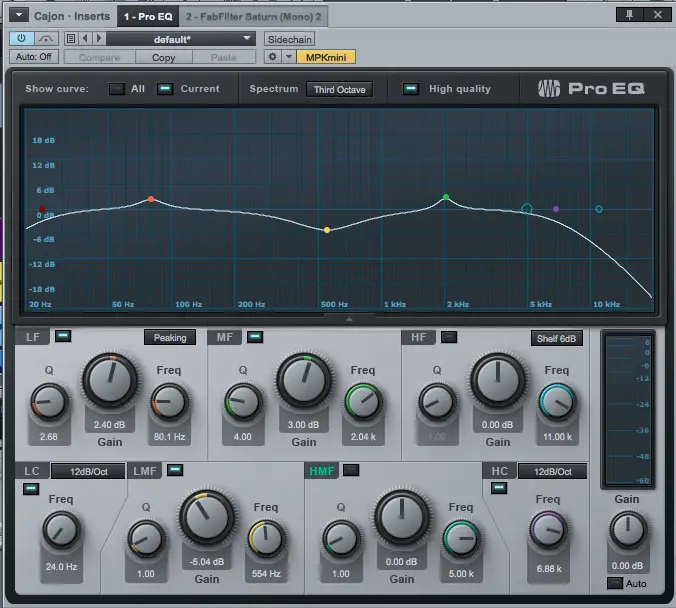Click the LMF Gain knob
Screen dimensions: 676x608
[207, 517]
